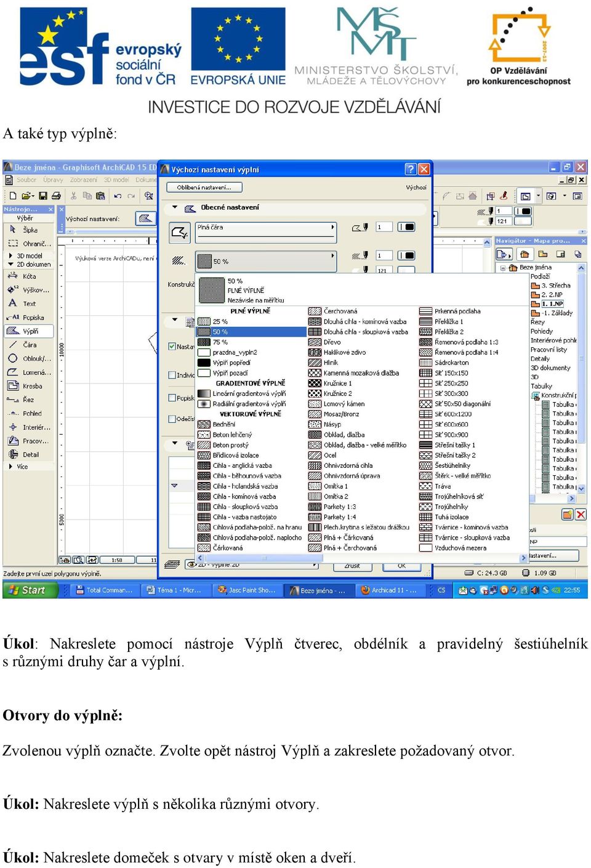The width and height of the screenshot is (591, 868).
Task: Choose Dřevo fill from the list
Action: pos(362,342)
